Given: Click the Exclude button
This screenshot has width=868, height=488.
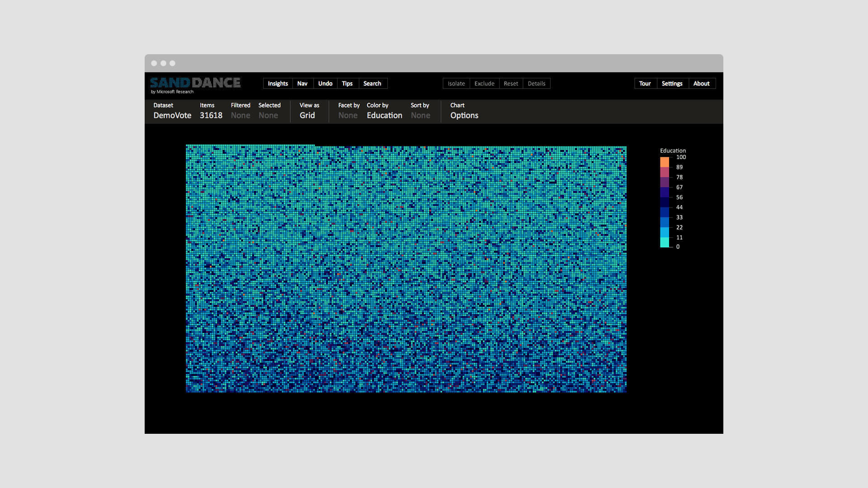Looking at the screenshot, I should 484,84.
